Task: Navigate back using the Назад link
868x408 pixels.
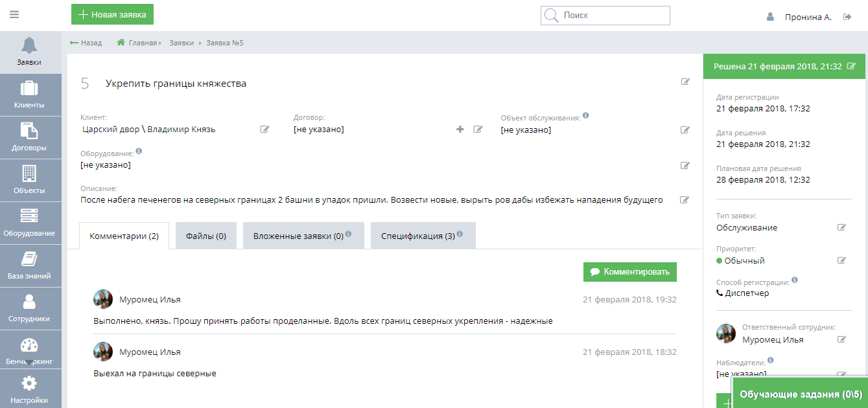Action: click(86, 43)
